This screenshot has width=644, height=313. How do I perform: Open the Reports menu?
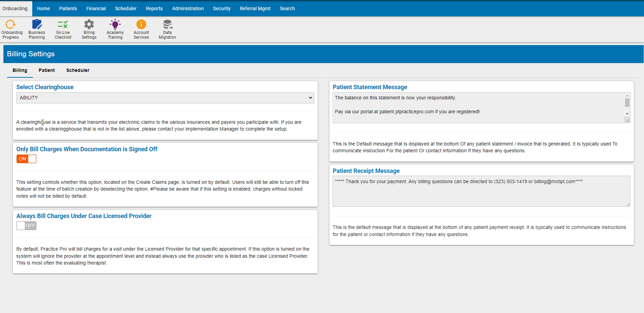click(154, 8)
